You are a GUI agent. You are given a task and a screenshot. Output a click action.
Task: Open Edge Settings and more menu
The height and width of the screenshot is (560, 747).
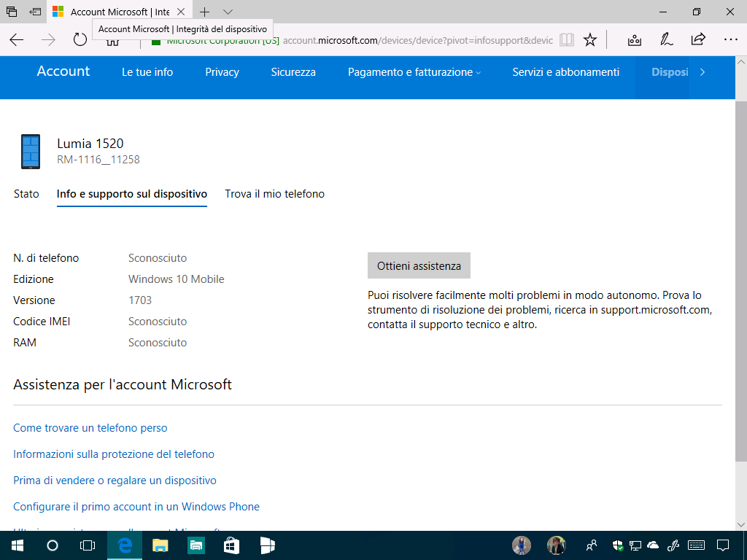pos(730,40)
